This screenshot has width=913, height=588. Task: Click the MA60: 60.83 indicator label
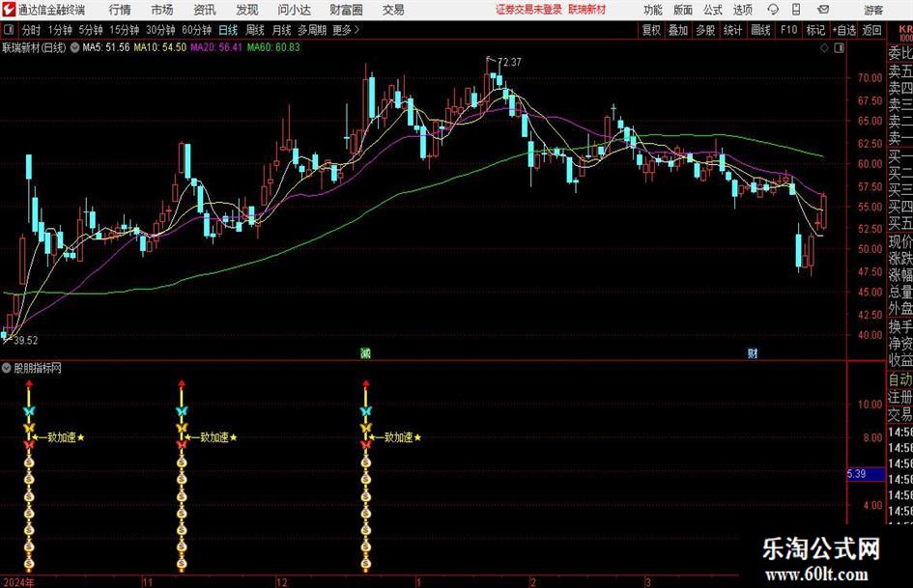(273, 47)
